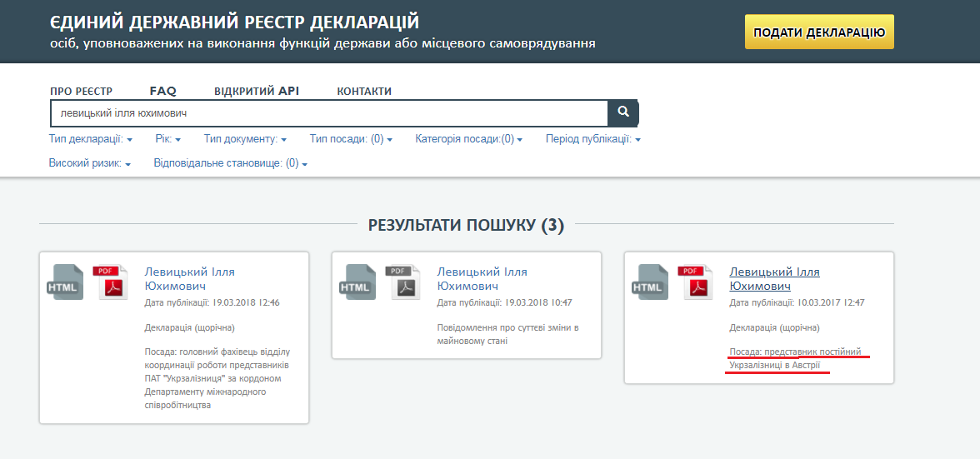Click the magnifier search button

tap(622, 113)
